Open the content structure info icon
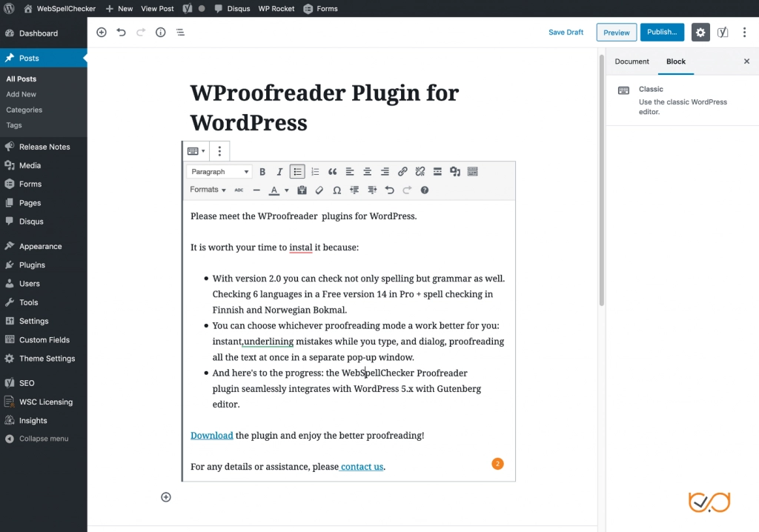This screenshot has height=532, width=759. tap(161, 33)
